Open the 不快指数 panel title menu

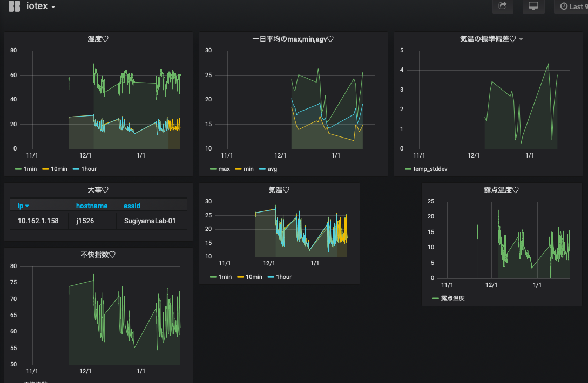[x=98, y=255]
